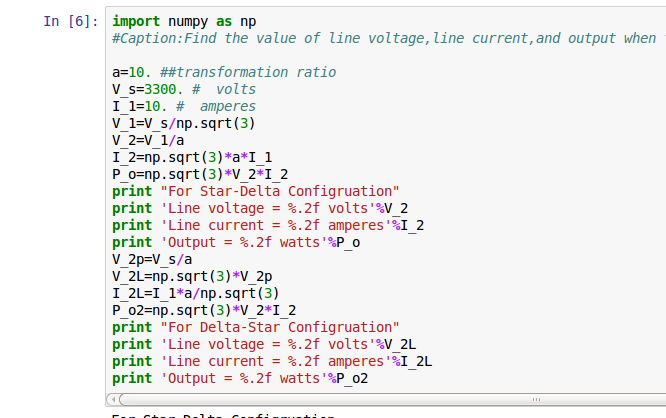Click the I_2=np.sqrt(3)*a*I_1 line
This screenshot has width=666, height=418.
188,157
